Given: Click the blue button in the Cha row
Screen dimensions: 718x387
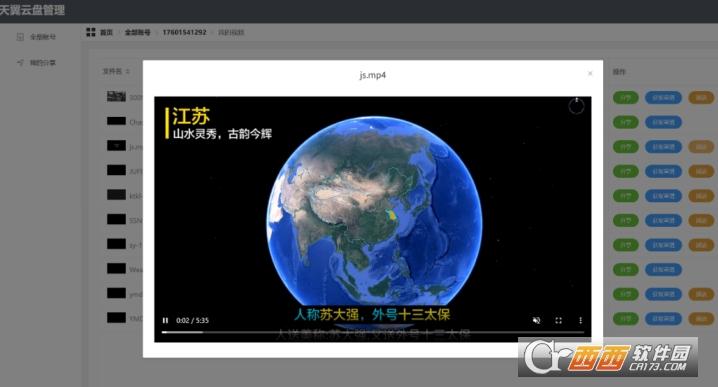Looking at the screenshot, I should pos(664,122).
